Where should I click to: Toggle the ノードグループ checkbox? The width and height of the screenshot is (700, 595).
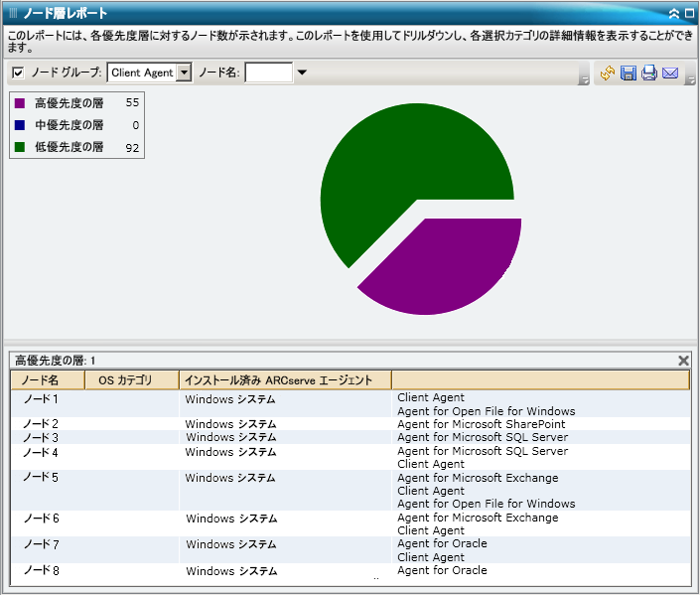click(x=18, y=73)
